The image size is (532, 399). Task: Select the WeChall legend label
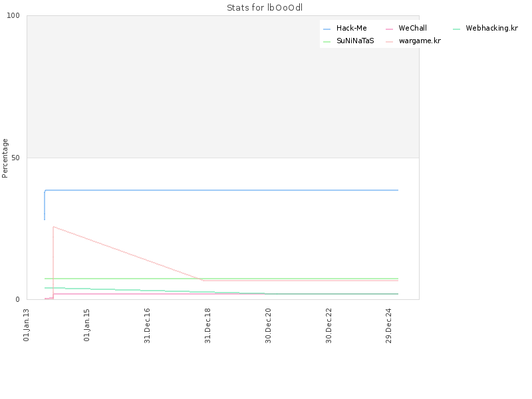(412, 28)
